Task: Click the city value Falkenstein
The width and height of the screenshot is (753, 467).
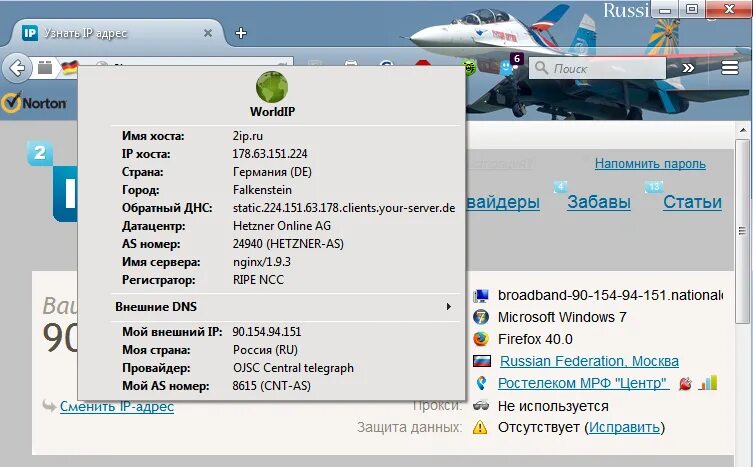Action: [x=262, y=190]
